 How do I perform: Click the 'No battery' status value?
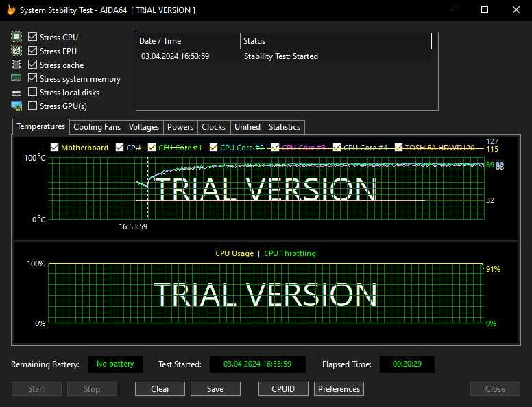coord(115,364)
